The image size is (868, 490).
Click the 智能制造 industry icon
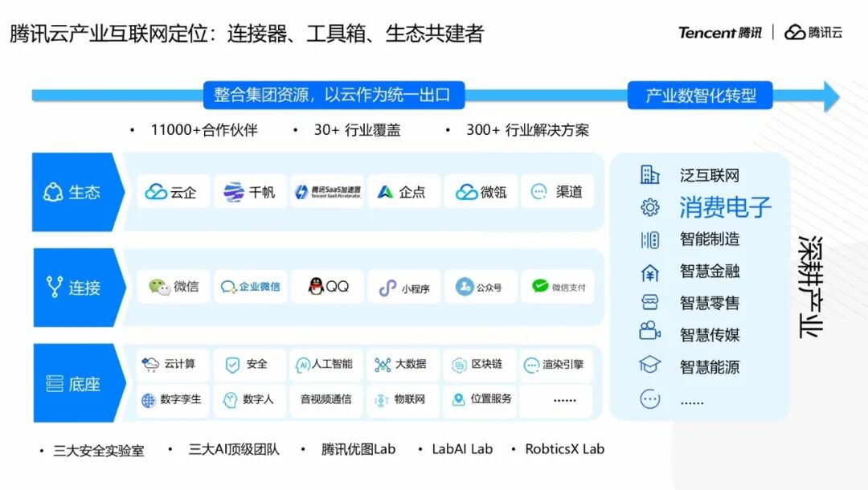[x=650, y=239]
